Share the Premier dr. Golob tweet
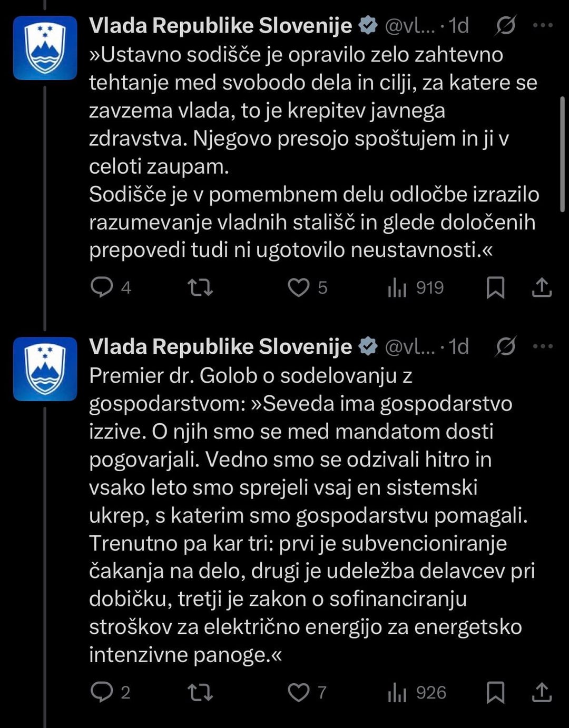569x728 pixels. point(542,692)
